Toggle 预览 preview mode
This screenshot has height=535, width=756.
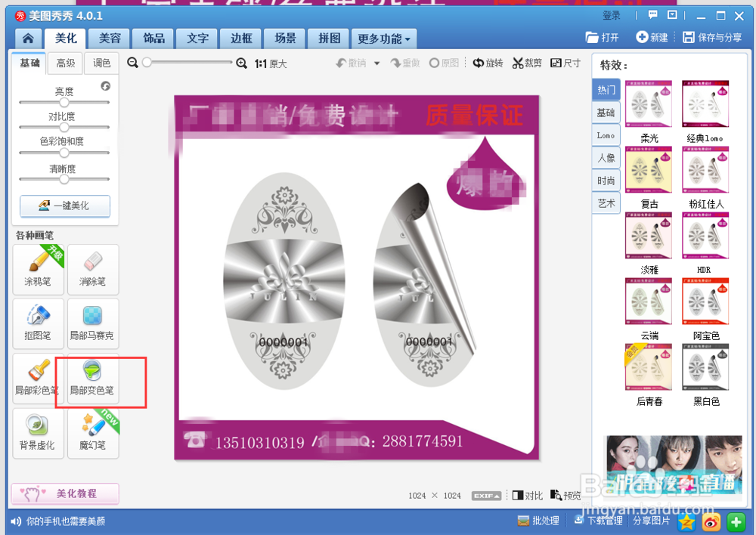point(565,495)
